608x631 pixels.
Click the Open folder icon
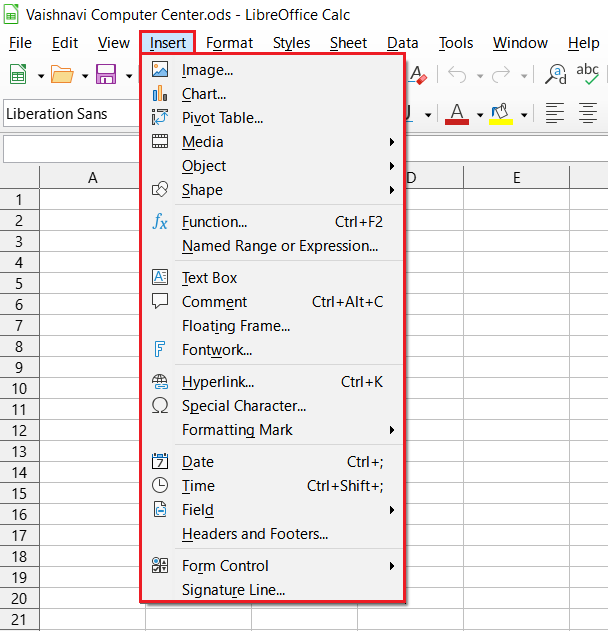click(x=62, y=74)
